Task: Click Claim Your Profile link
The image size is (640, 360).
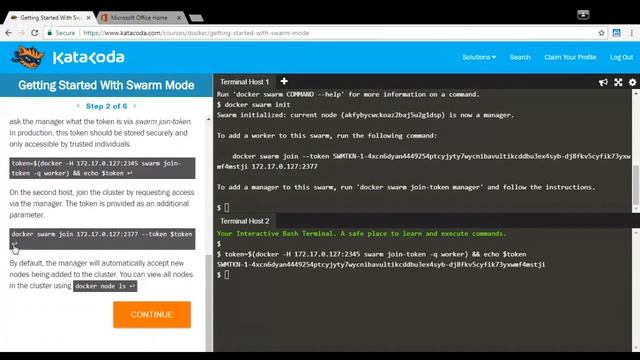Action: click(570, 57)
